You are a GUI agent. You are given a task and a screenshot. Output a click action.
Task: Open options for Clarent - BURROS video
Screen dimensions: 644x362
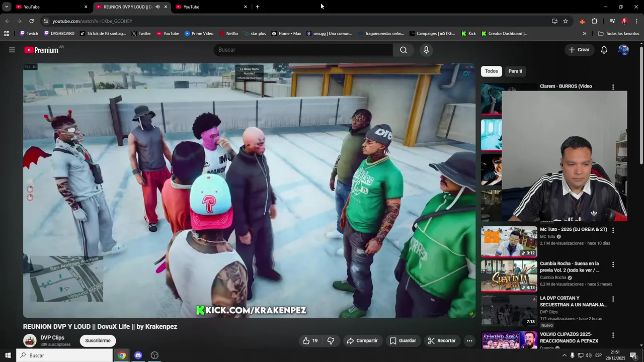pos(613,87)
